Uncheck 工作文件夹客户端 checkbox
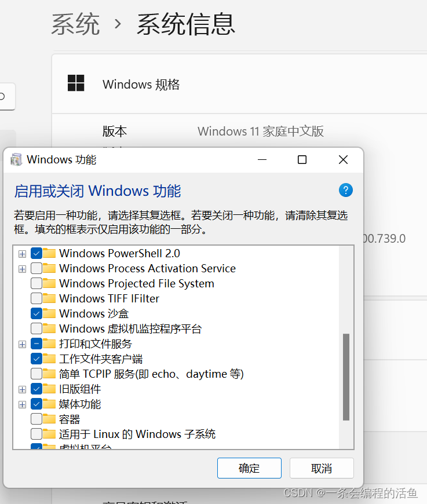This screenshot has width=427, height=504. (37, 359)
